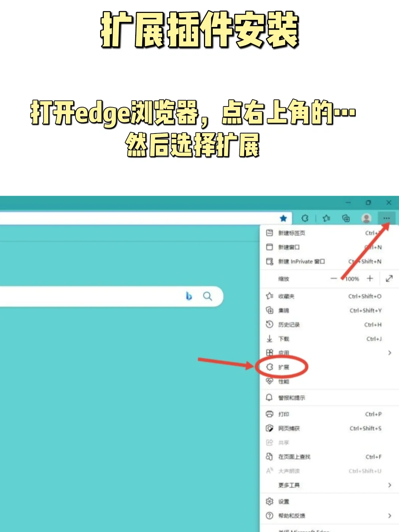The width and height of the screenshot is (399, 532).
Task: Click the magnifying glass search icon
Action: (207, 296)
